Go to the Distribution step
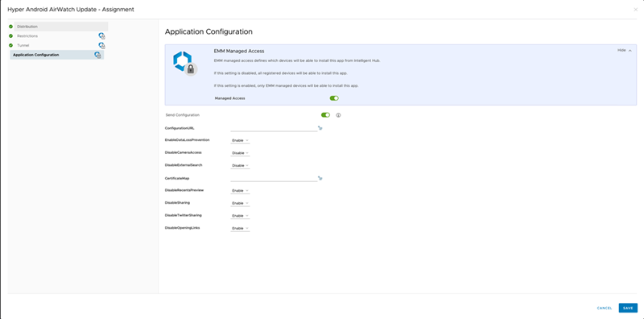Image resolution: width=644 pixels, height=319 pixels. (61, 27)
